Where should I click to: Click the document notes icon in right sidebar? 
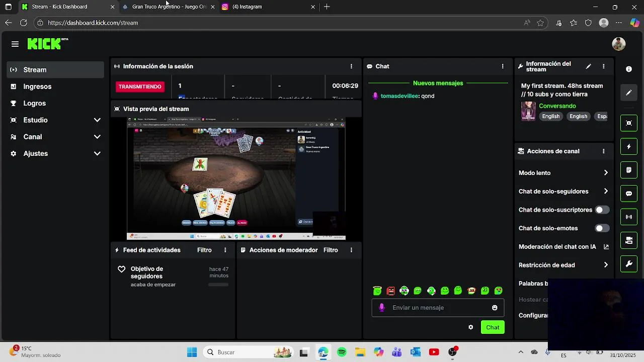point(629,170)
